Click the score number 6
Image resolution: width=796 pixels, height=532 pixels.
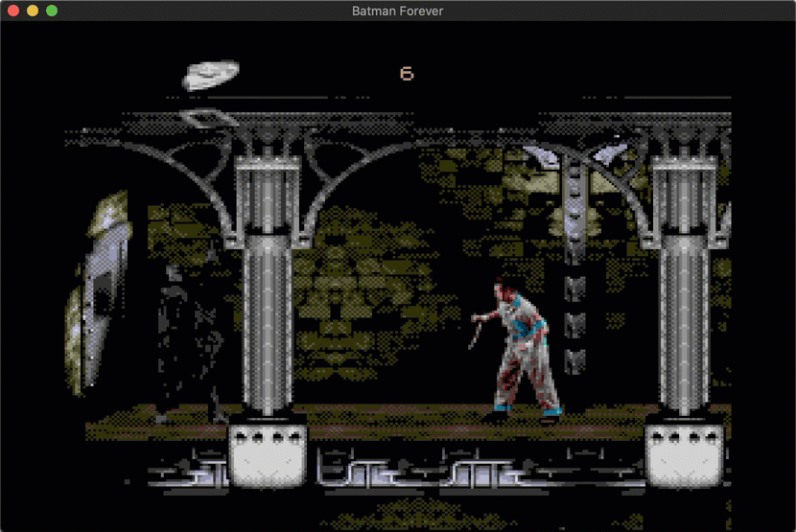[407, 74]
